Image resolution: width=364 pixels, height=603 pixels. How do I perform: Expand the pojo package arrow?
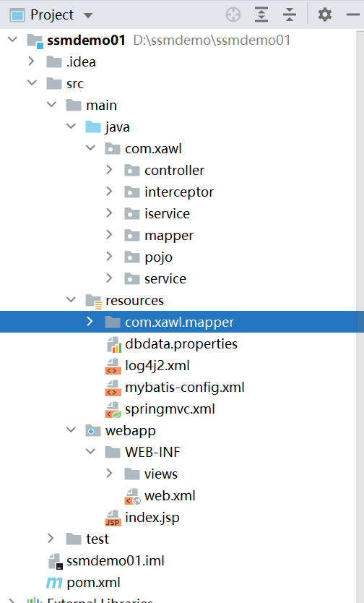(110, 256)
